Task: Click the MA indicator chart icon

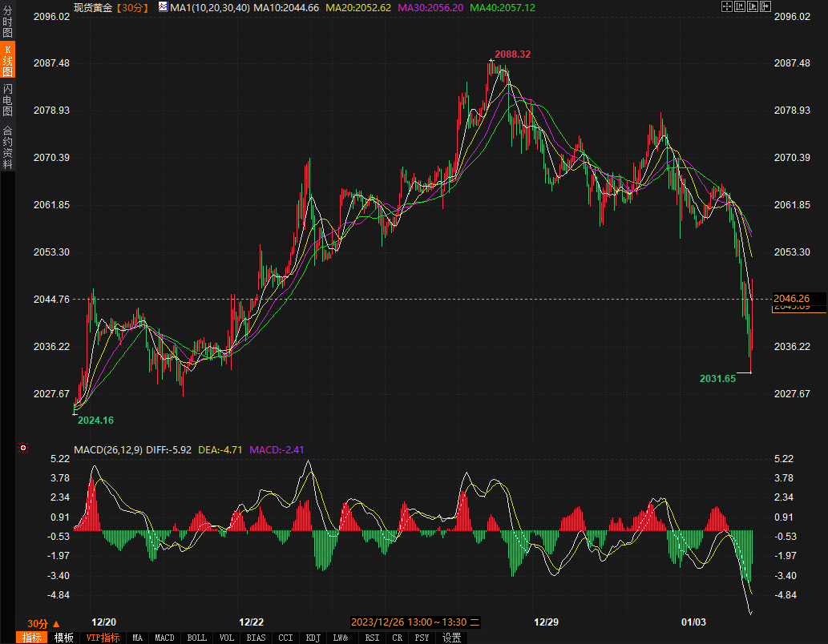Action: (163, 6)
